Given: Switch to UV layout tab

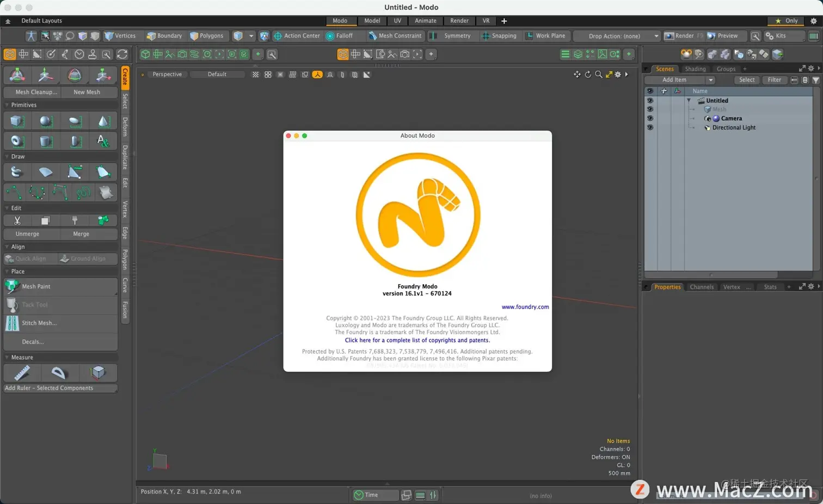Looking at the screenshot, I should pyautogui.click(x=397, y=21).
